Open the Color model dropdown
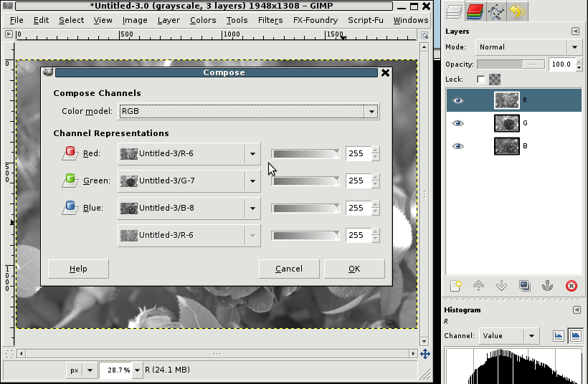Image resolution: width=588 pixels, height=384 pixels. tap(249, 111)
